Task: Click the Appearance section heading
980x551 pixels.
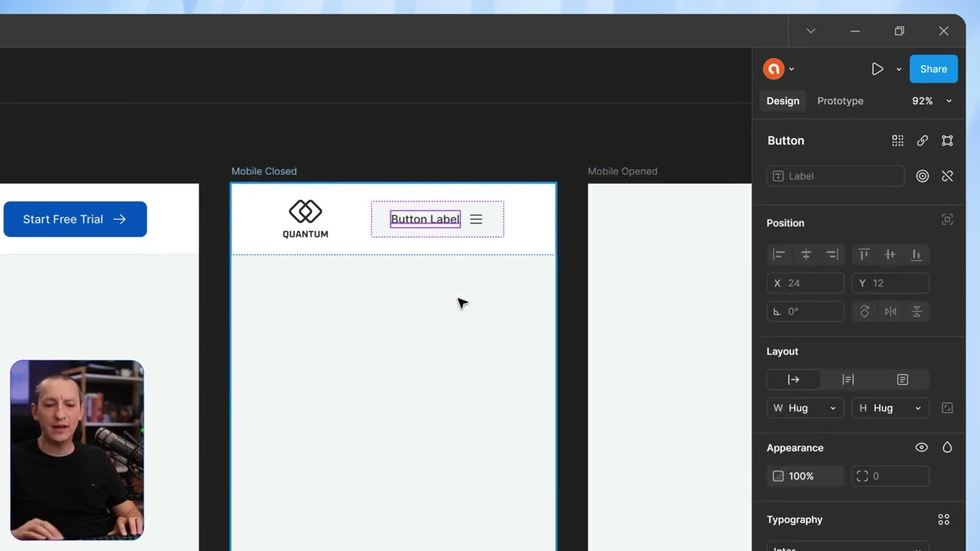Action: click(x=795, y=448)
